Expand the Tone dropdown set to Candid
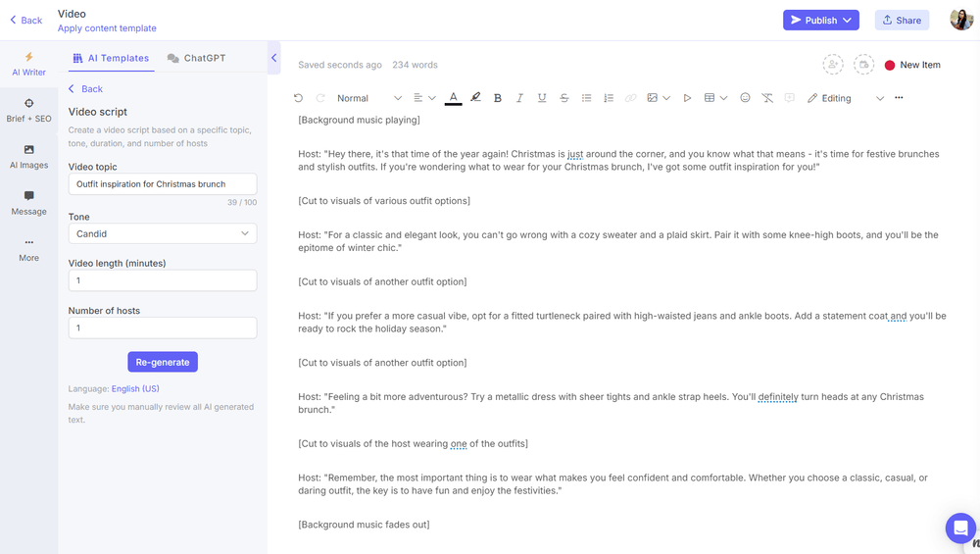The image size is (980, 554). pyautogui.click(x=163, y=233)
